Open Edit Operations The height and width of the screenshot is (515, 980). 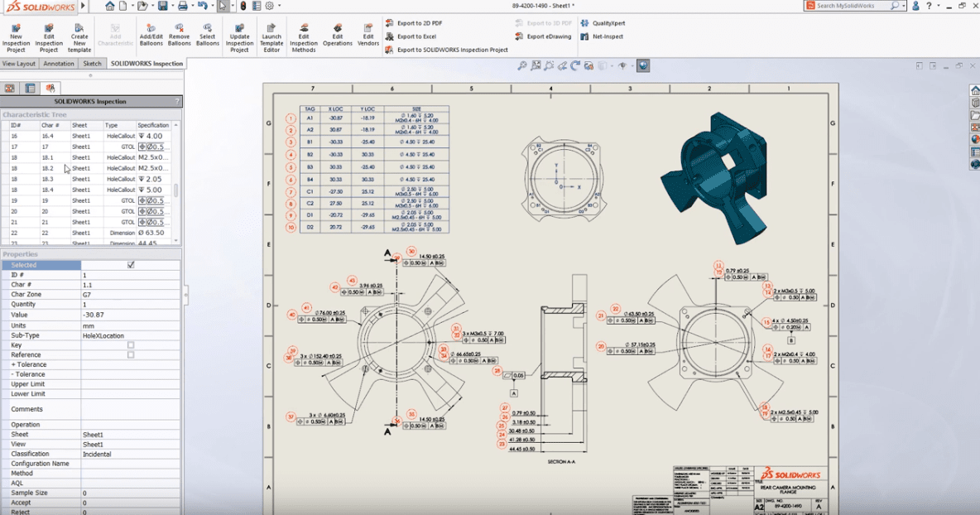(338, 36)
